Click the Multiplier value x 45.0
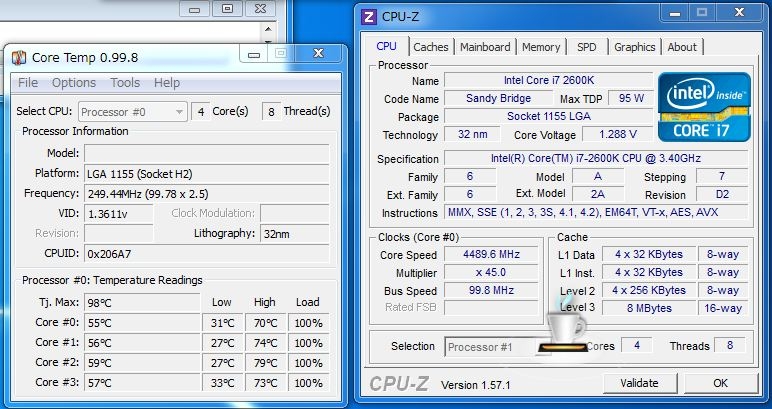 (x=491, y=272)
